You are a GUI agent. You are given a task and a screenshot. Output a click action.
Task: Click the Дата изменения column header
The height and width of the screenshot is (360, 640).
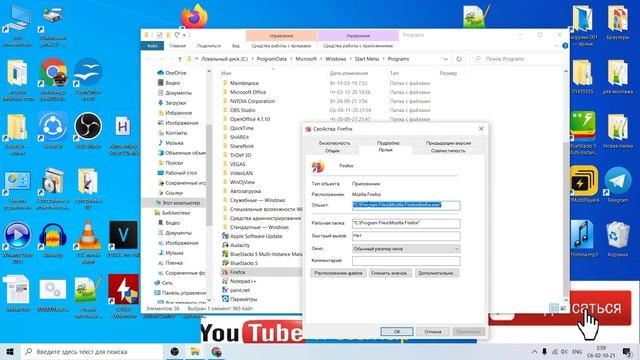click(x=349, y=73)
